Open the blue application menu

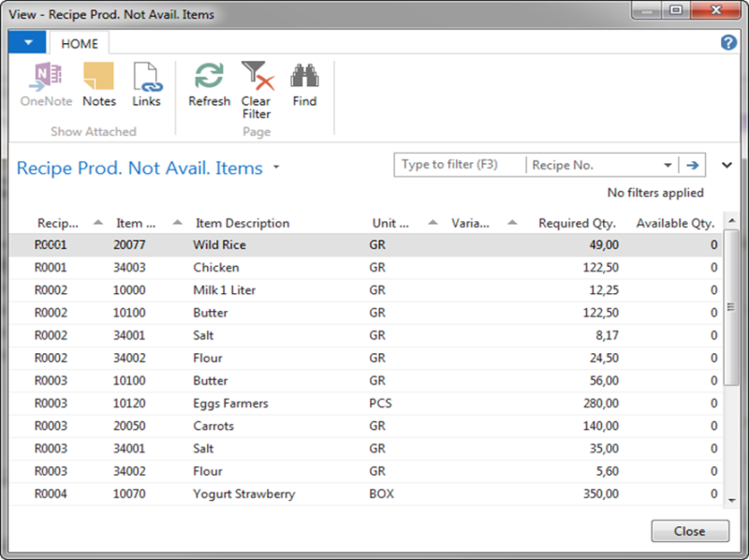26,42
